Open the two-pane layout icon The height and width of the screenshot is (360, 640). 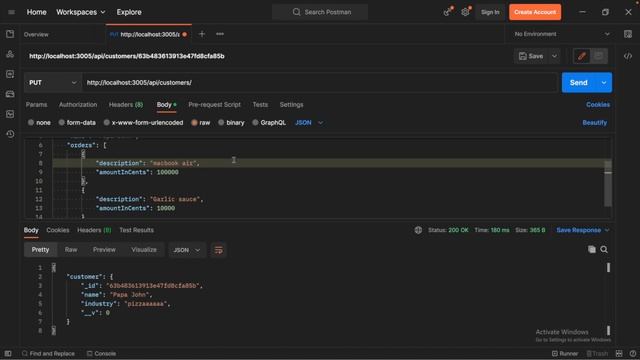(619, 353)
